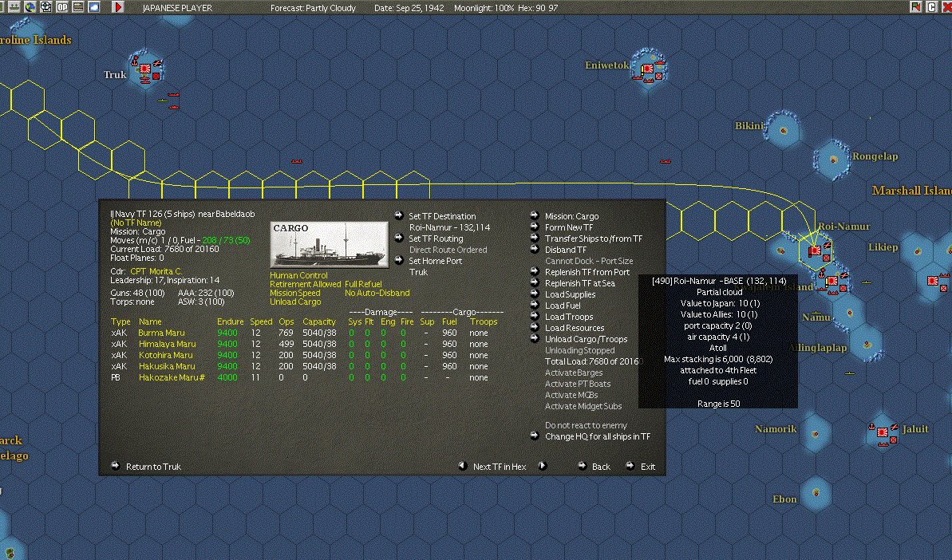Click the Exit button
This screenshot has height=560, width=952.
tap(648, 467)
